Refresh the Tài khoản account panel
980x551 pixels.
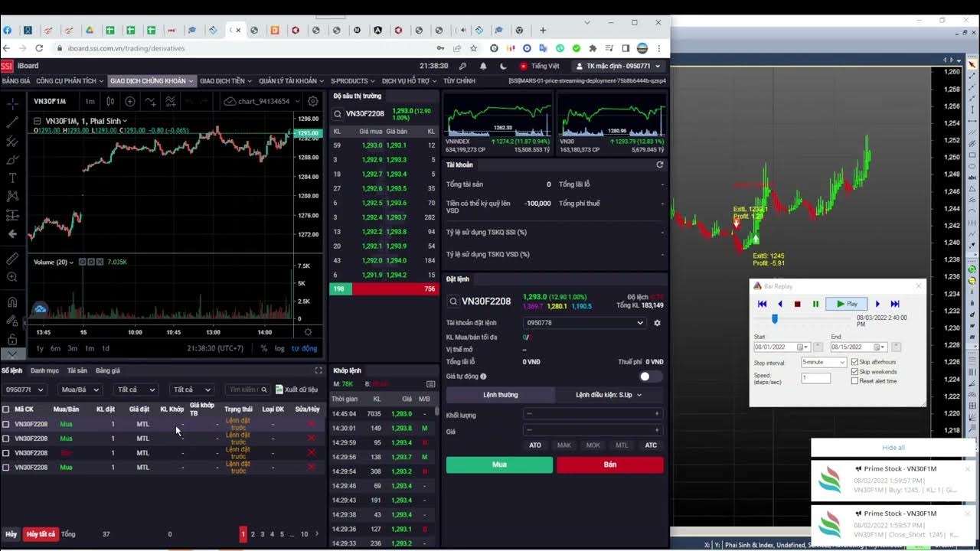click(660, 165)
